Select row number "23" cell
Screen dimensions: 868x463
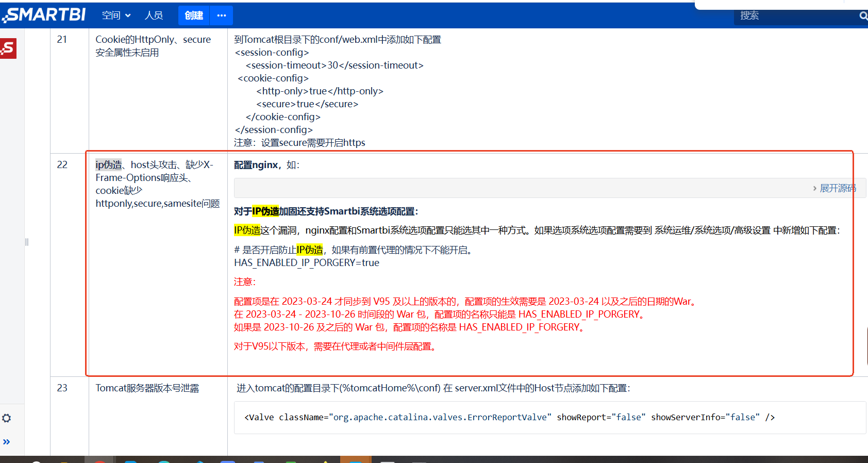pyautogui.click(x=62, y=388)
